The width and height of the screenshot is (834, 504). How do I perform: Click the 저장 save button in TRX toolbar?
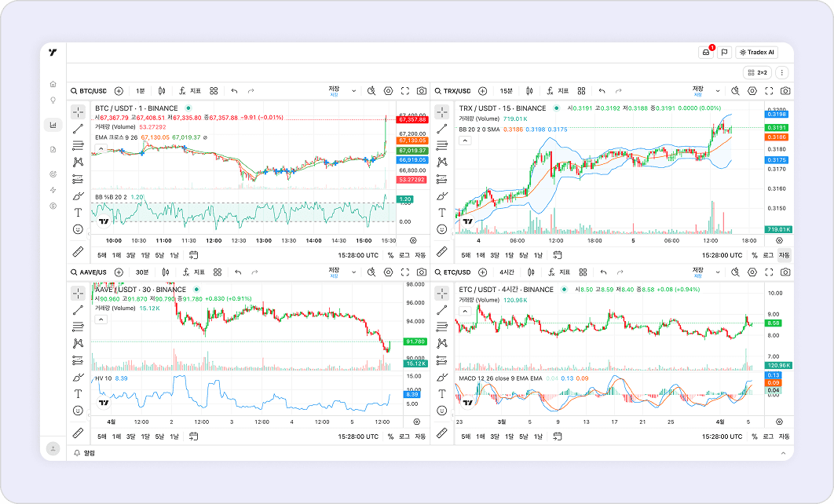698,91
